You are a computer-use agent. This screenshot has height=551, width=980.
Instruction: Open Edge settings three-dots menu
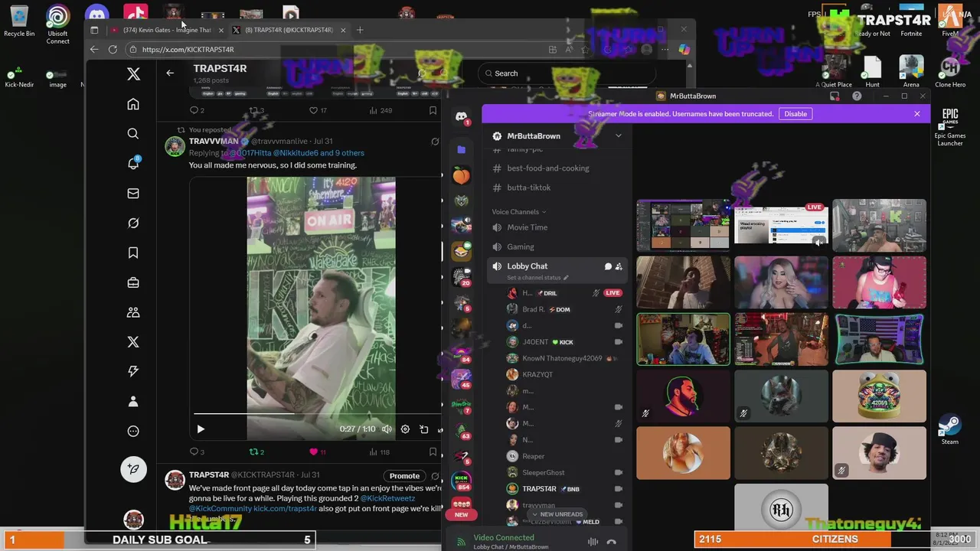[x=665, y=49]
